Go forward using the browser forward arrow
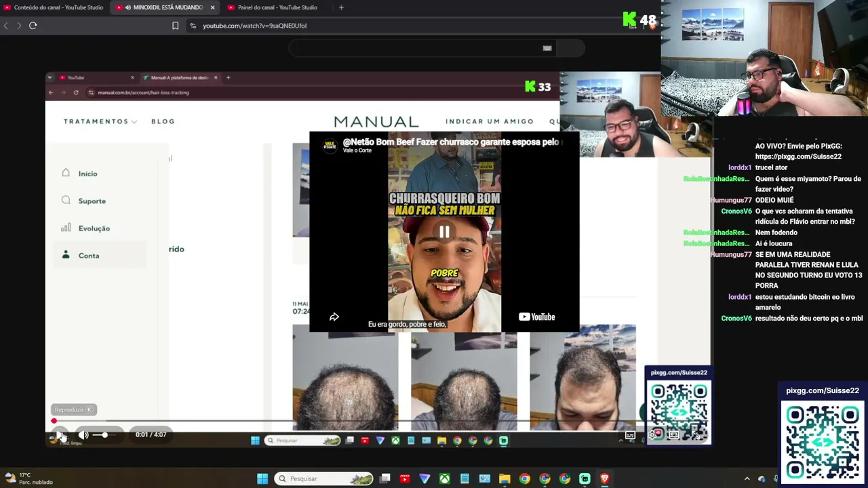868x488 pixels. [x=18, y=26]
